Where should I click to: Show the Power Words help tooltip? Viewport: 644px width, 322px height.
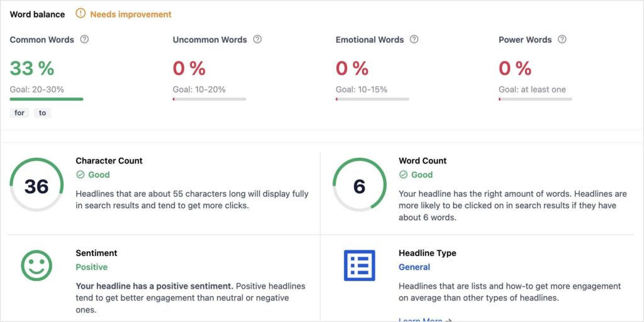point(562,40)
